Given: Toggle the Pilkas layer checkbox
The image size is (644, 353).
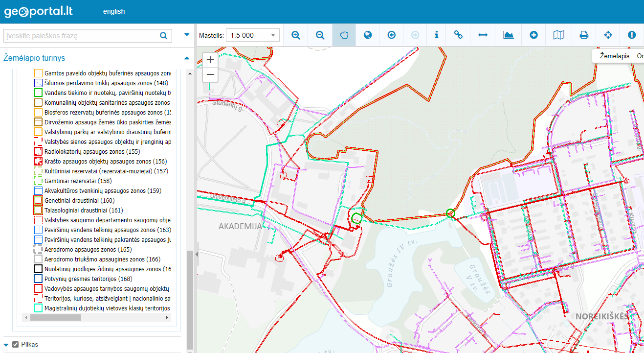Looking at the screenshot, I should coord(15,344).
